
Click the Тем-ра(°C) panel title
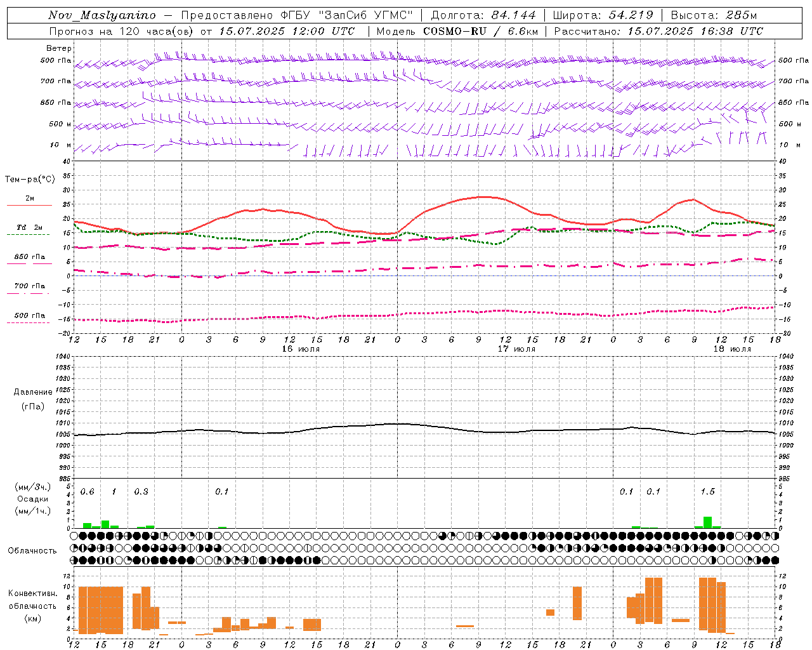coord(30,180)
